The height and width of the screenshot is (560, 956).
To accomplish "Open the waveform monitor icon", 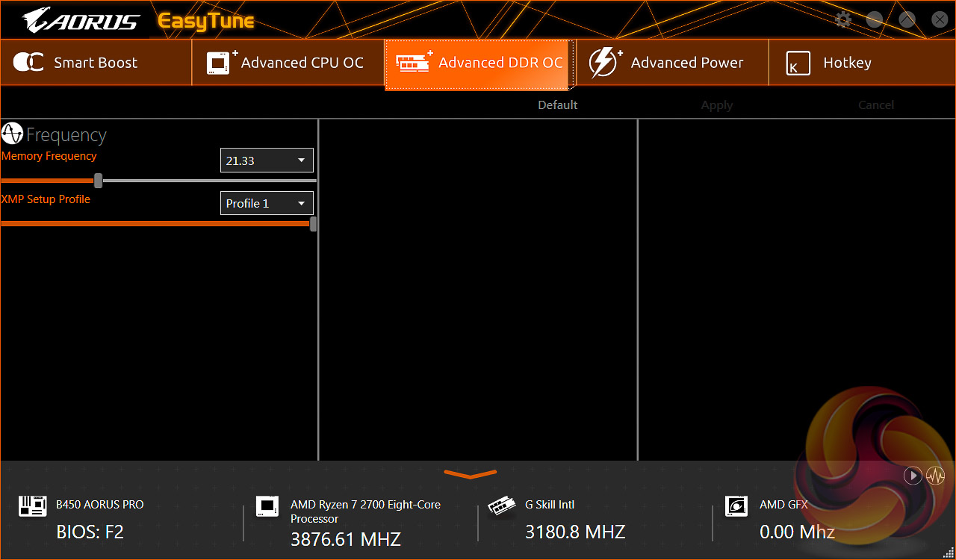I will [936, 476].
